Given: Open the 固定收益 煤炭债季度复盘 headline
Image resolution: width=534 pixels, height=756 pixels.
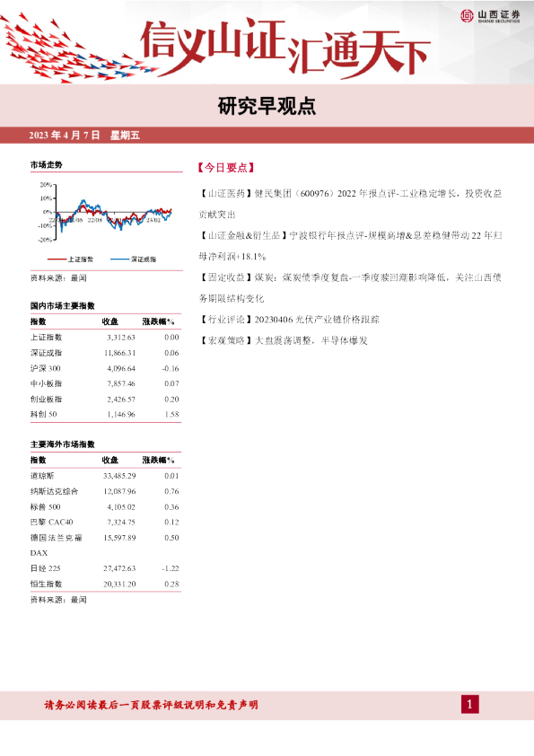Looking at the screenshot, I should point(350,288).
